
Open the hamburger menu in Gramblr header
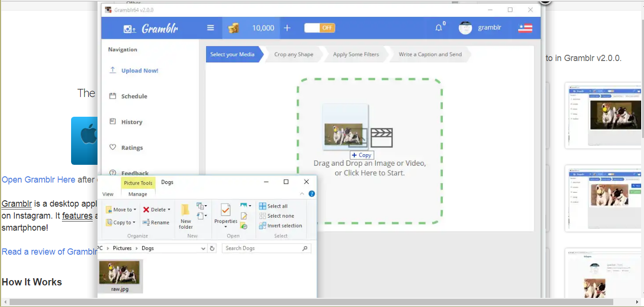click(210, 28)
